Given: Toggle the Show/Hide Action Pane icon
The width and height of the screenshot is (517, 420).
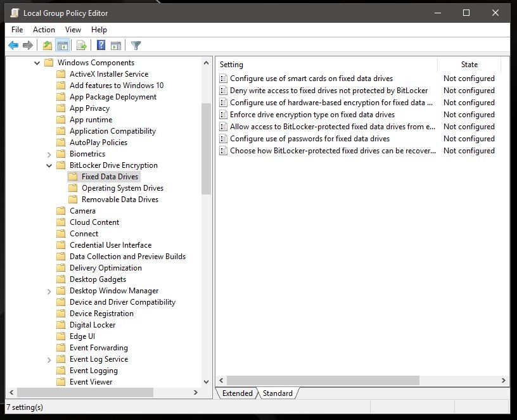Looking at the screenshot, I should (116, 45).
